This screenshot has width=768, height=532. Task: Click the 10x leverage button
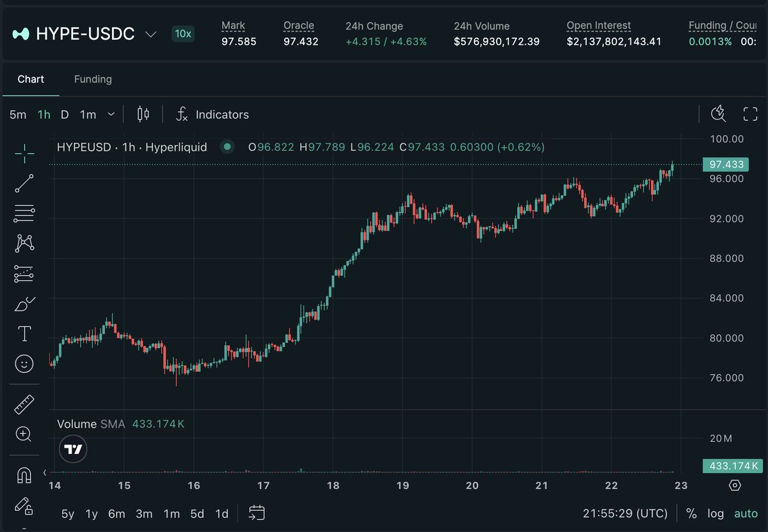183,34
